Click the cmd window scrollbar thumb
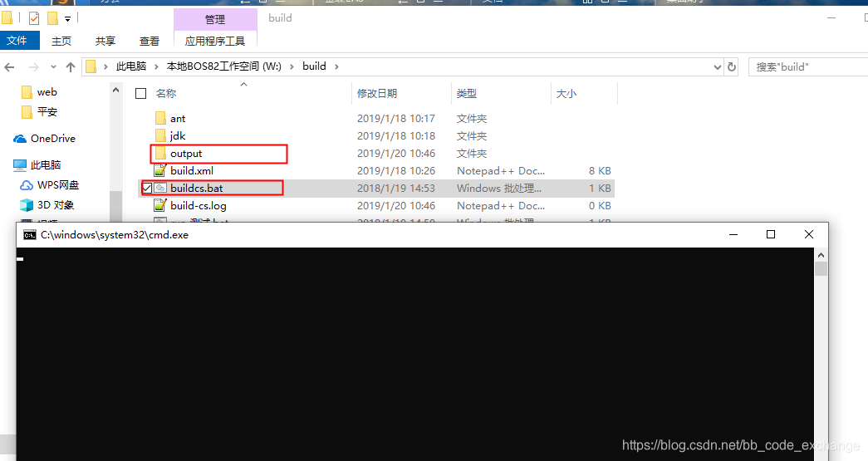 pos(821,269)
